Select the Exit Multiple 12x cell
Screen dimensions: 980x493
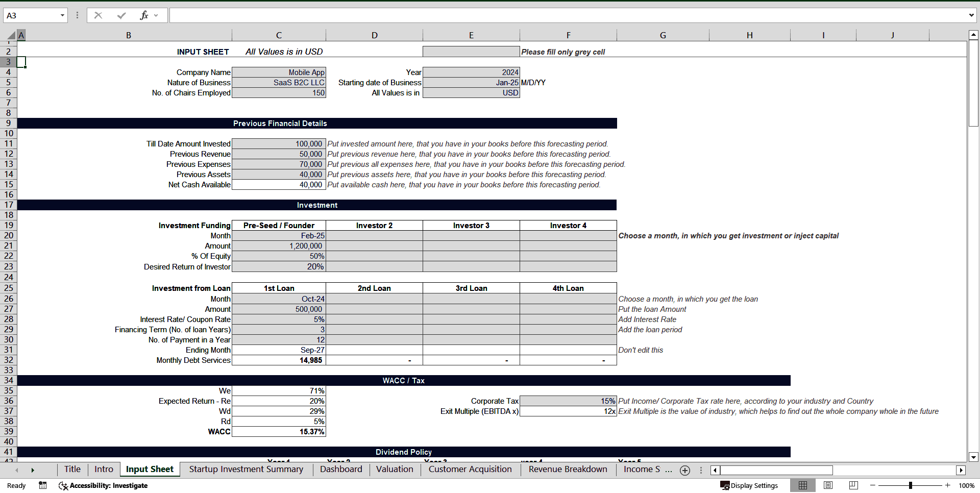(x=568, y=411)
